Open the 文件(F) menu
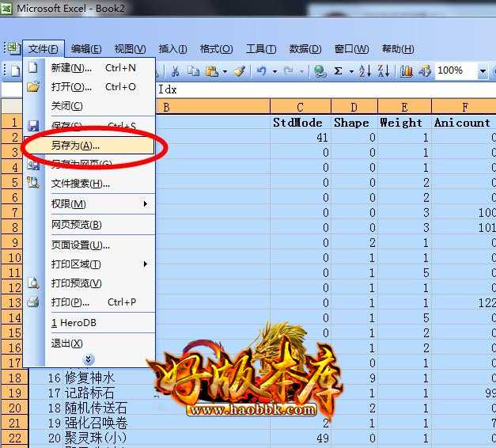Image resolution: width=496 pixels, height=448 pixels. 44,49
